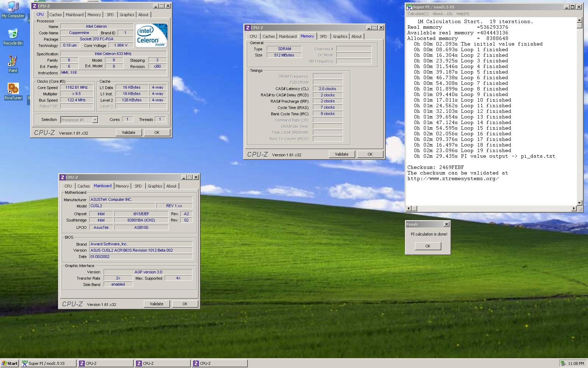Launch Paint from the desktop

[13, 64]
